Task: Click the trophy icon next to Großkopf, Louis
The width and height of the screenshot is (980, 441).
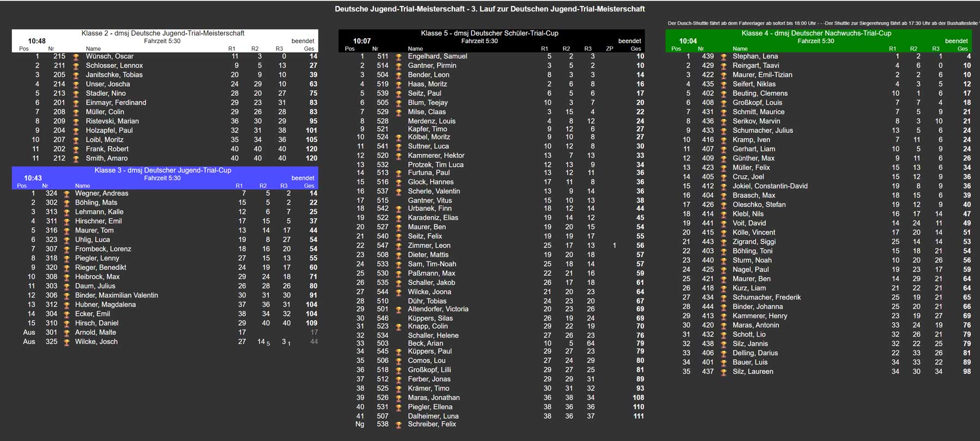Action: pos(724,103)
